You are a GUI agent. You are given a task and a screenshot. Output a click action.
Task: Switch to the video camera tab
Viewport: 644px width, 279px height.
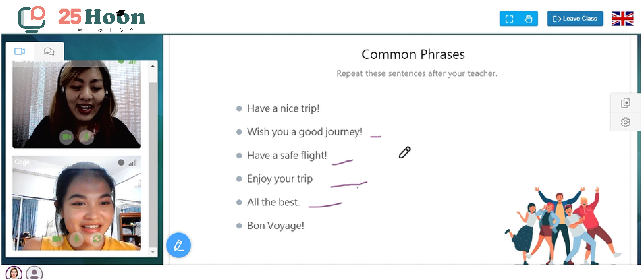point(20,51)
